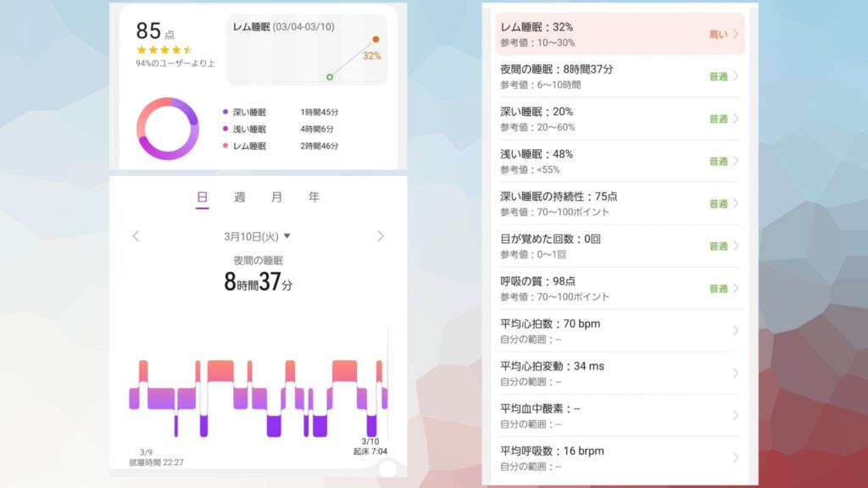Go to previous day with left arrow
868x488 pixels.
[136, 237]
